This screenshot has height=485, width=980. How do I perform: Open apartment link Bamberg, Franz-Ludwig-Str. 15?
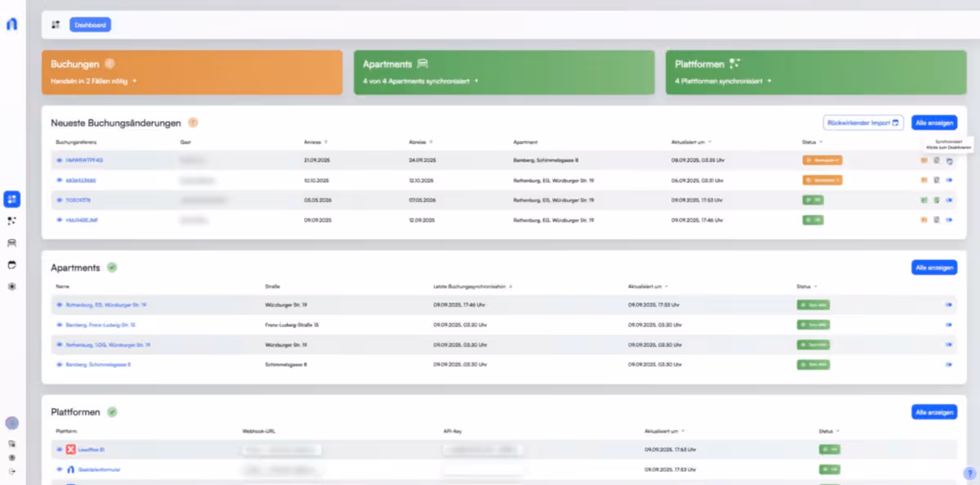(101, 325)
